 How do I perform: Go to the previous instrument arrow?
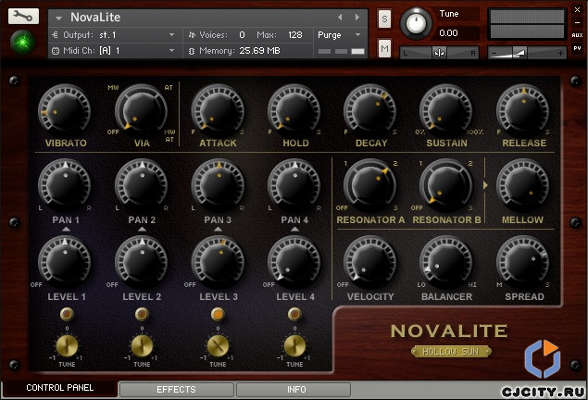pyautogui.click(x=340, y=17)
